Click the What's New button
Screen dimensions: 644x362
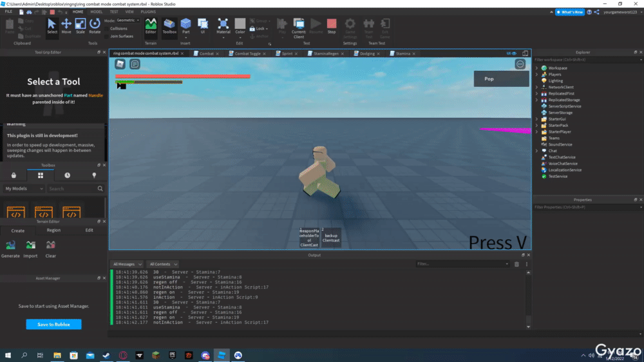[x=570, y=12]
